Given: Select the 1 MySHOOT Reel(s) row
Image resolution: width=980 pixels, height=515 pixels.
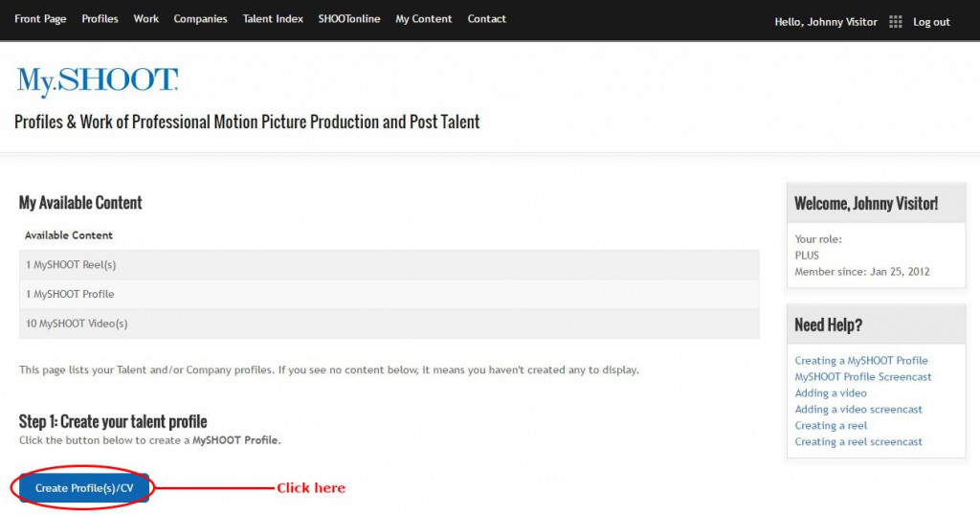Looking at the screenshot, I should (x=389, y=264).
